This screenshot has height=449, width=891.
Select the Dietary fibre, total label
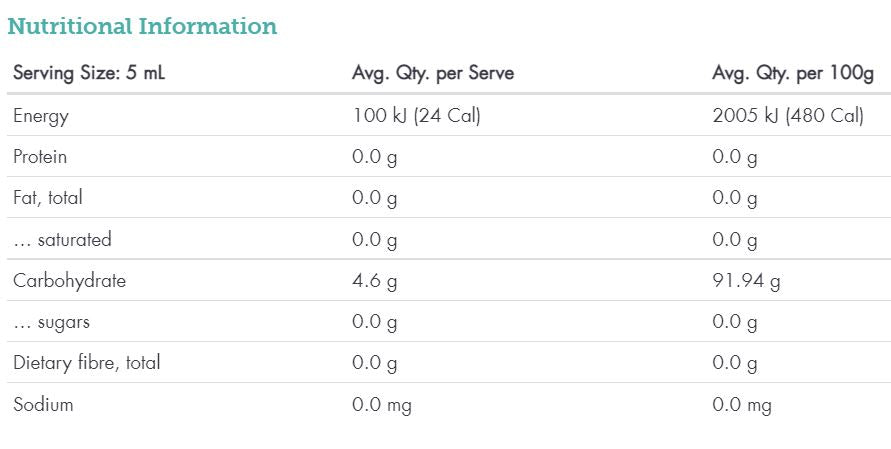click(x=87, y=363)
